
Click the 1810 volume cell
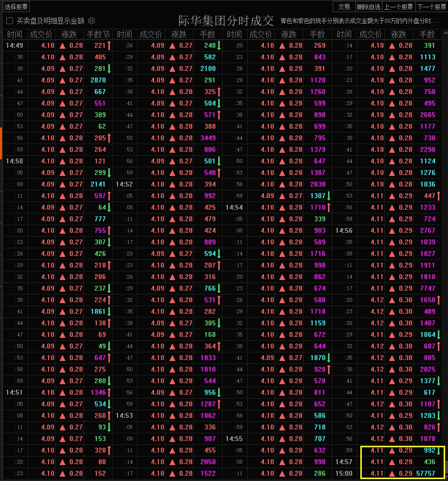(x=427, y=277)
